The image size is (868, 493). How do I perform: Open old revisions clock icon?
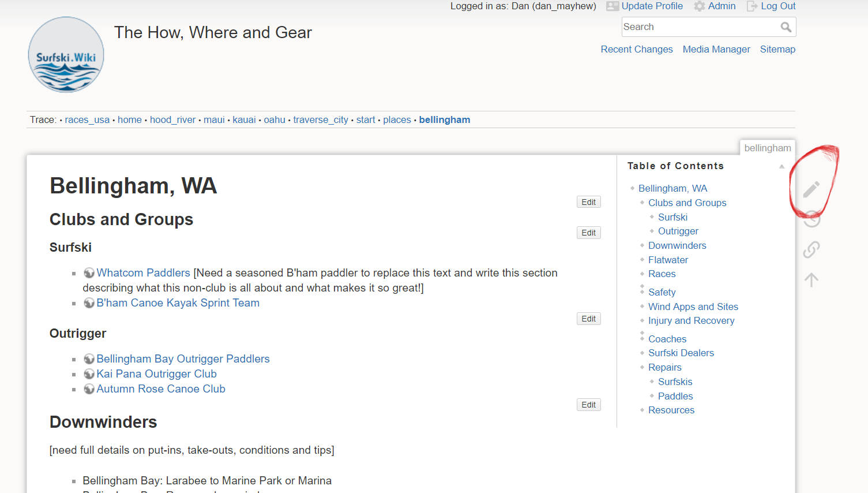811,219
